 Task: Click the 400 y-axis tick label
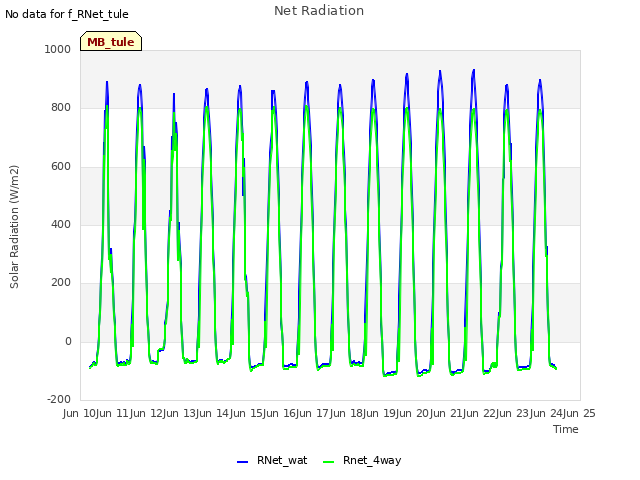pyautogui.click(x=61, y=224)
